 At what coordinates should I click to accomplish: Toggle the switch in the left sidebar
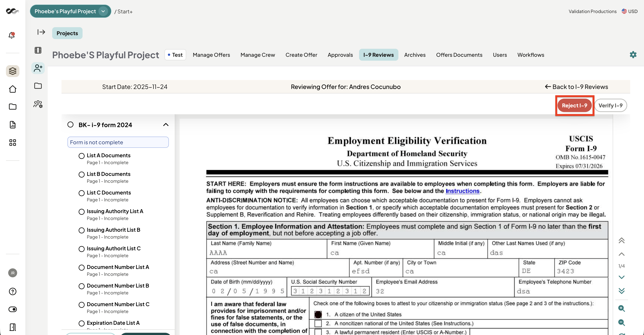12,309
